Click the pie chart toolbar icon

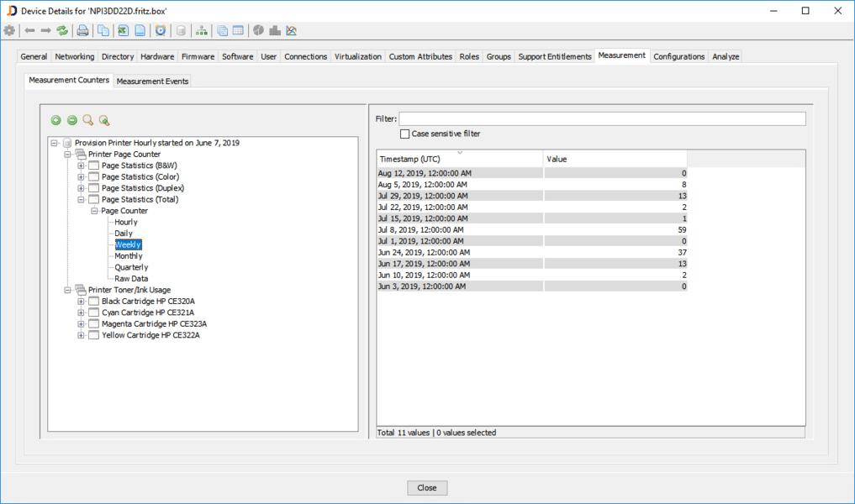[258, 31]
